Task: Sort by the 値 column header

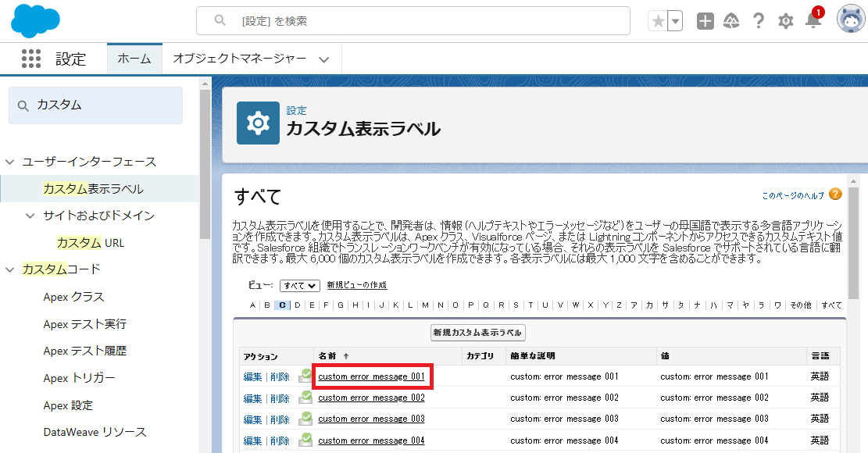Action: click(x=665, y=356)
